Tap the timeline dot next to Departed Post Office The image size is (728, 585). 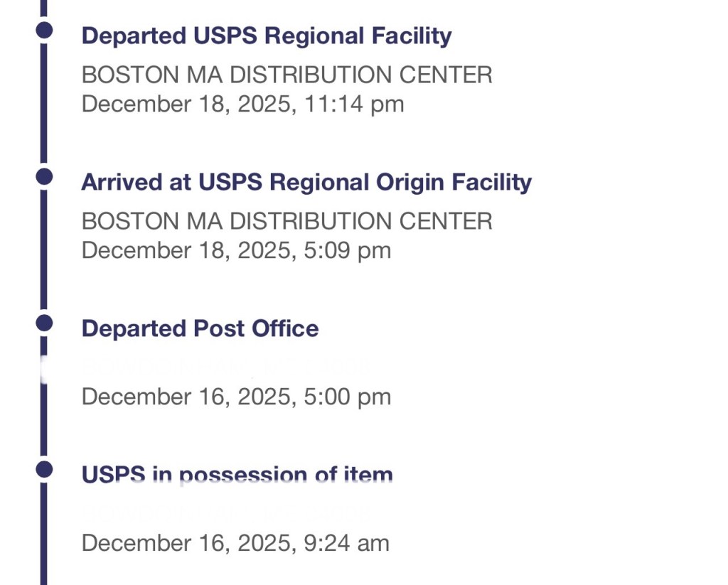coord(44,323)
